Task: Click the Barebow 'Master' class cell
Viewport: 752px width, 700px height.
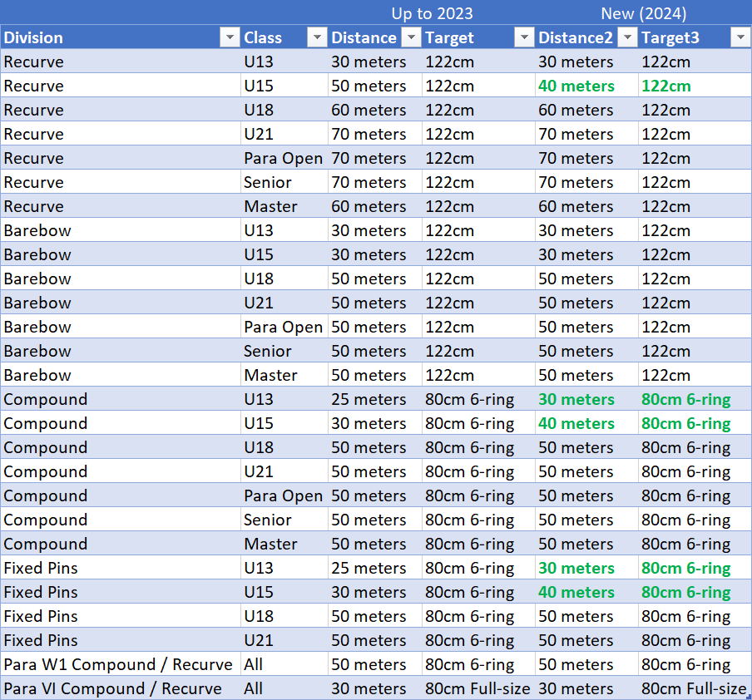Action: click(270, 375)
